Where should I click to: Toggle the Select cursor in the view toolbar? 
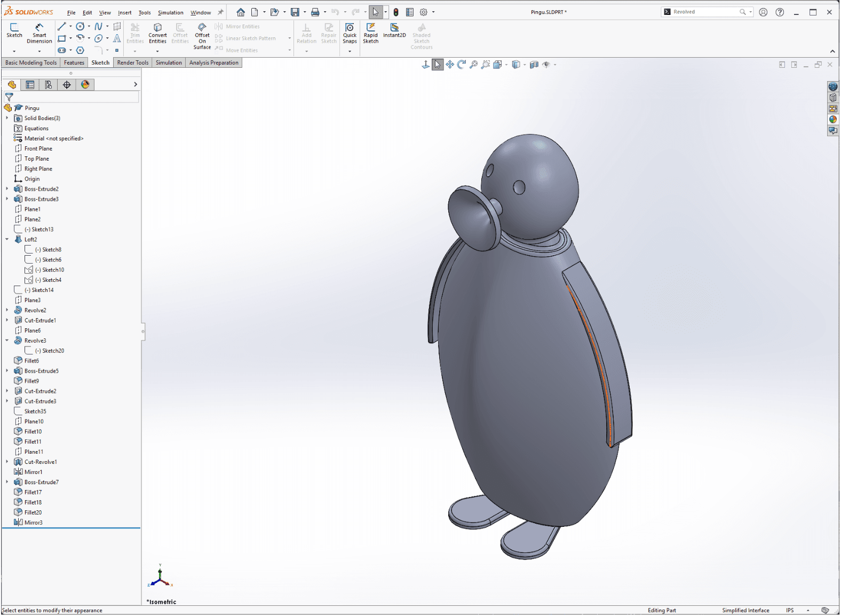[438, 65]
